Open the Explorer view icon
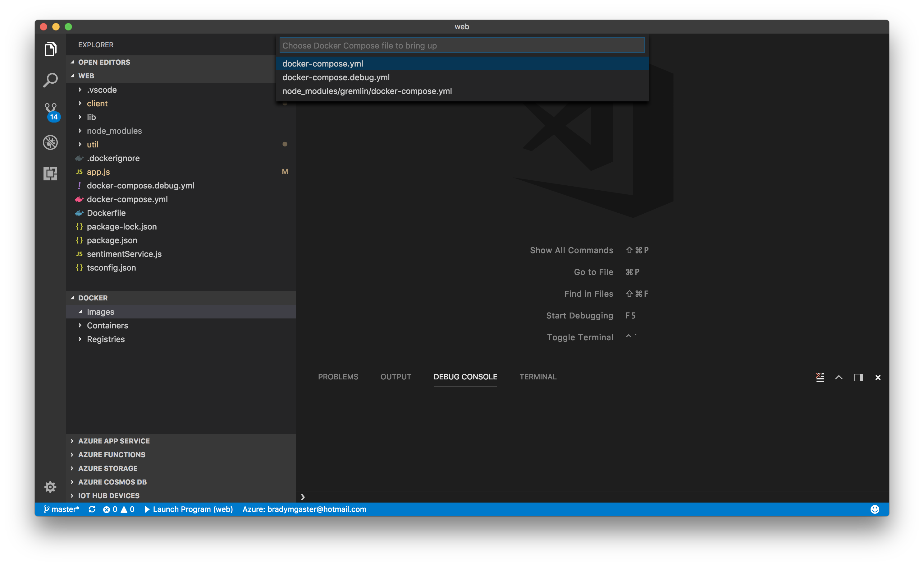Screen dimensions: 924x566 click(x=50, y=49)
